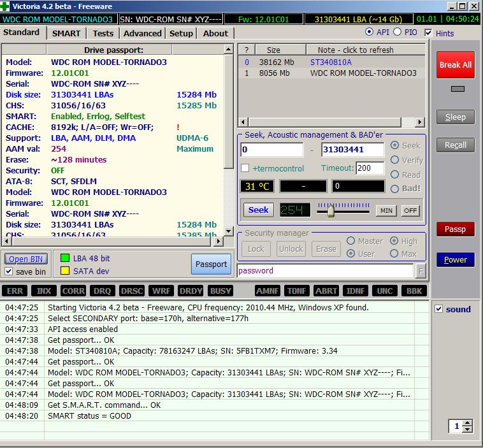The image size is (483, 448).
Task: Select the Master radio option
Action: tap(350, 241)
